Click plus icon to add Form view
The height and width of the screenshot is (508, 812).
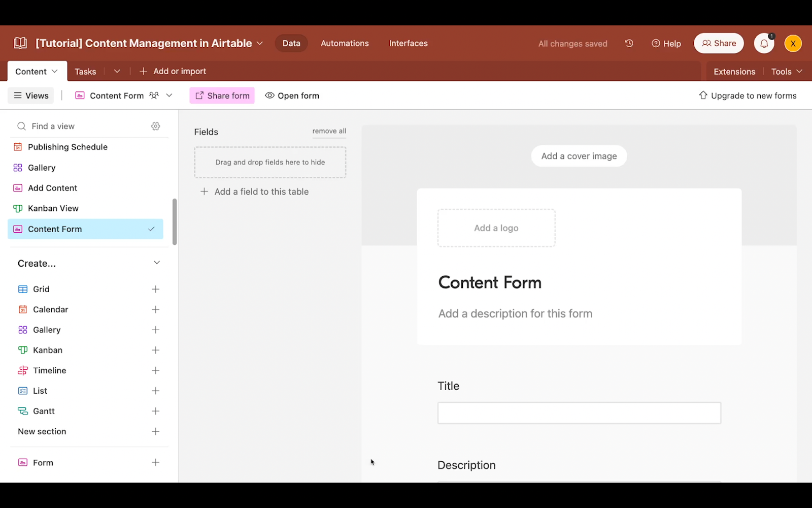point(156,462)
